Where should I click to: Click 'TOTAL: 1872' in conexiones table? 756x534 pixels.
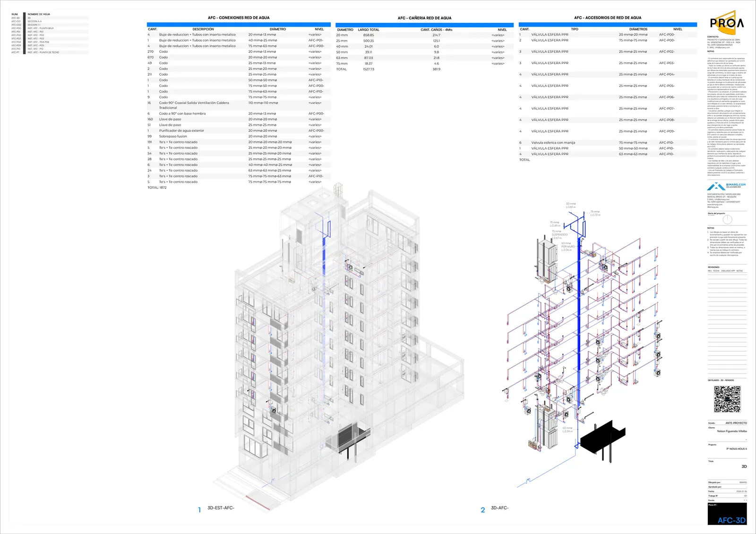[x=157, y=188]
